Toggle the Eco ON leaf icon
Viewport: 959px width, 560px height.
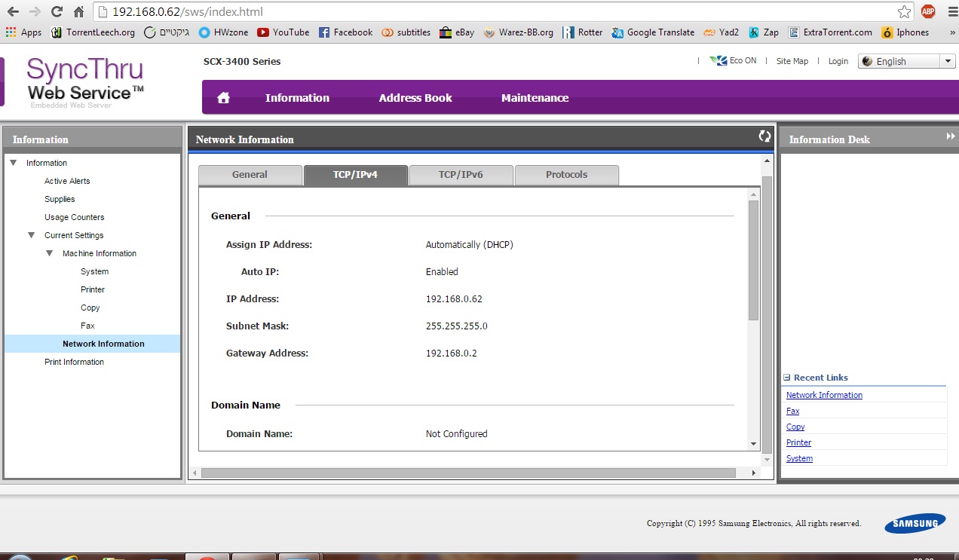tap(718, 61)
